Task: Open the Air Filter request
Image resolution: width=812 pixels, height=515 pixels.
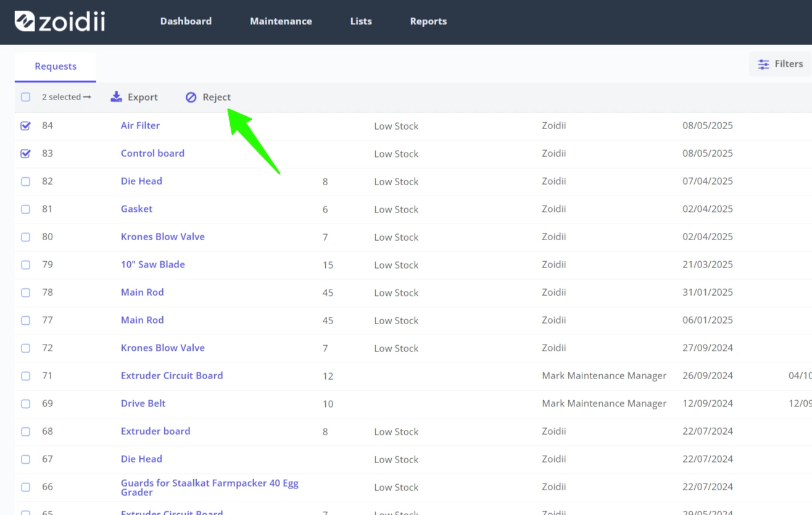Action: point(140,125)
